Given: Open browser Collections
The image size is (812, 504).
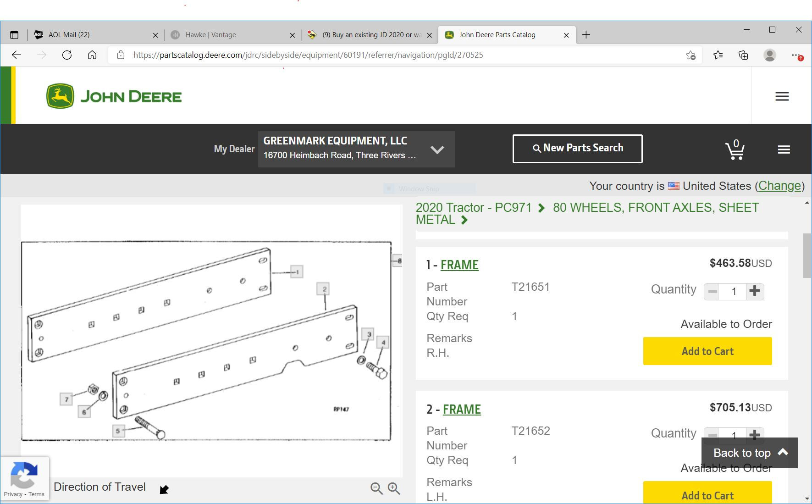Looking at the screenshot, I should (x=743, y=55).
